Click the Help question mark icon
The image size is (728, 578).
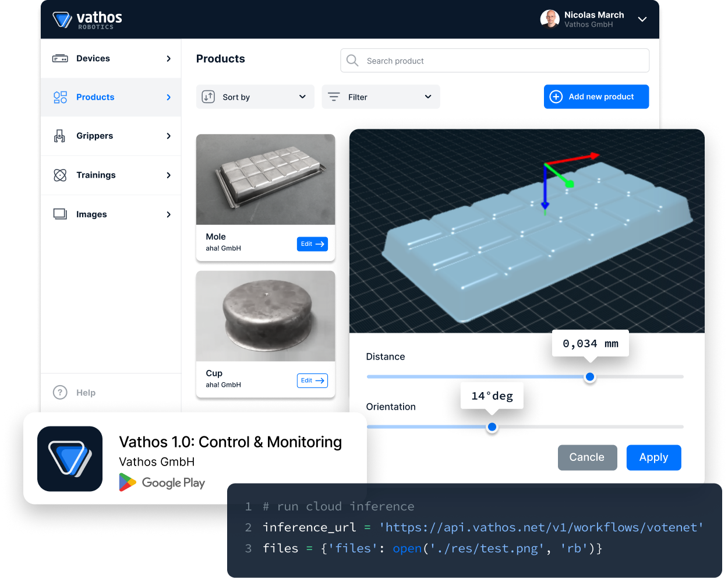pos(60,393)
